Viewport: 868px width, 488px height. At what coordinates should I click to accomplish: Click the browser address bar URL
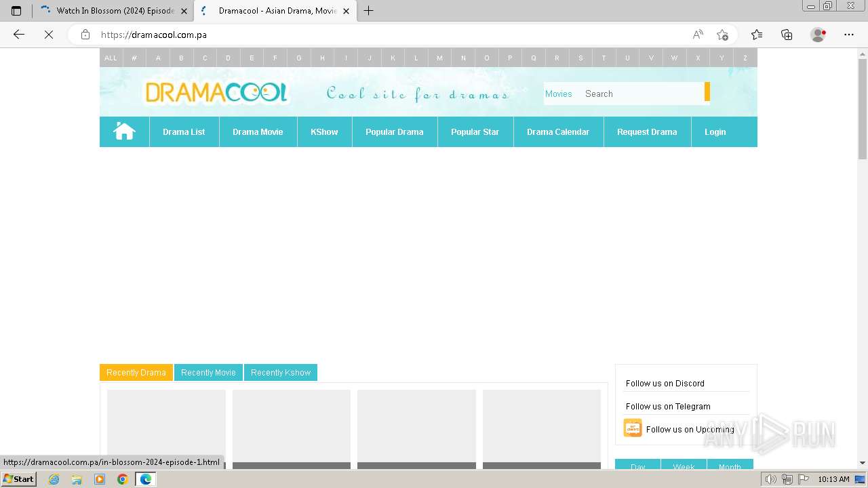(154, 35)
